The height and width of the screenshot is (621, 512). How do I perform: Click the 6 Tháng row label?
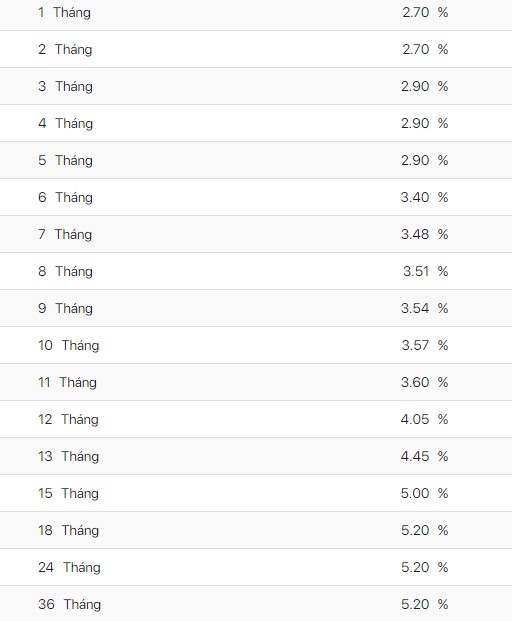point(65,198)
